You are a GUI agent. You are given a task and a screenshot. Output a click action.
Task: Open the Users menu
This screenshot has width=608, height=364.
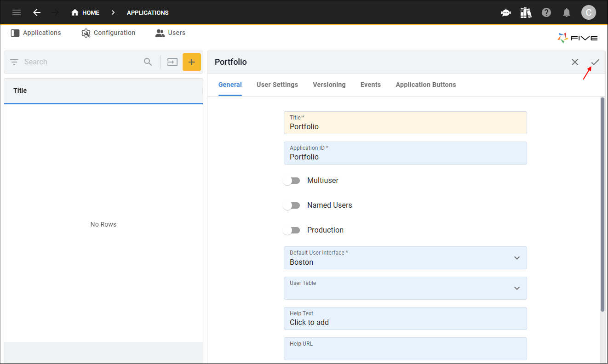point(170,33)
